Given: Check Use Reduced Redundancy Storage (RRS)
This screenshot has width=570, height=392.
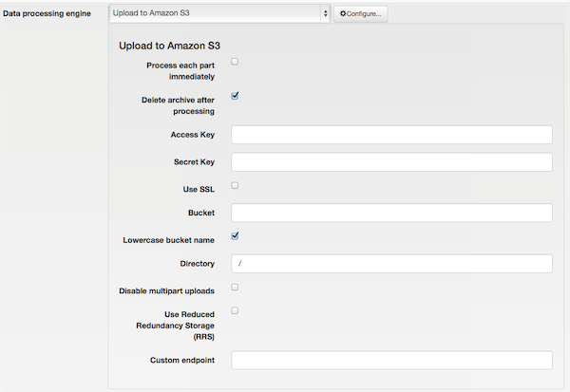Looking at the screenshot, I should pos(235,310).
